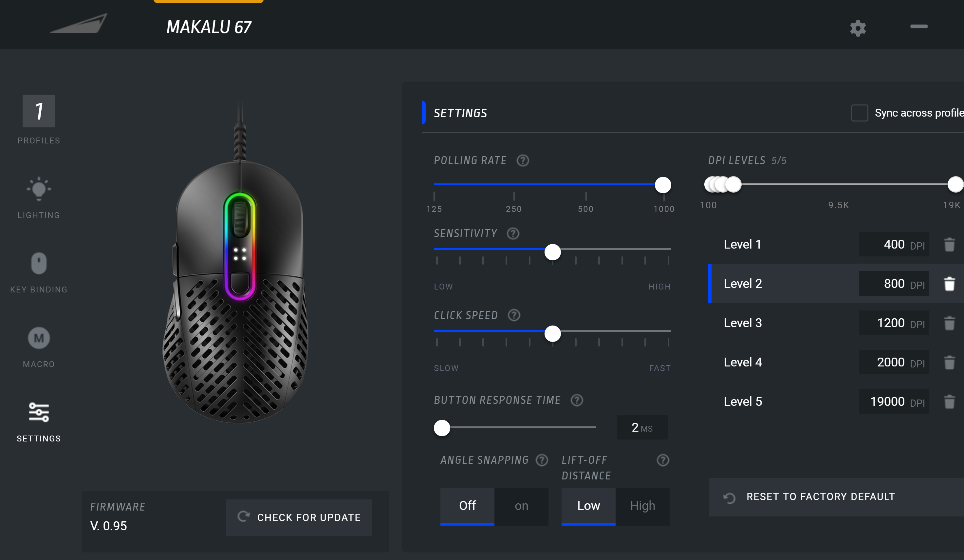Open the Key Binding section

(x=39, y=272)
